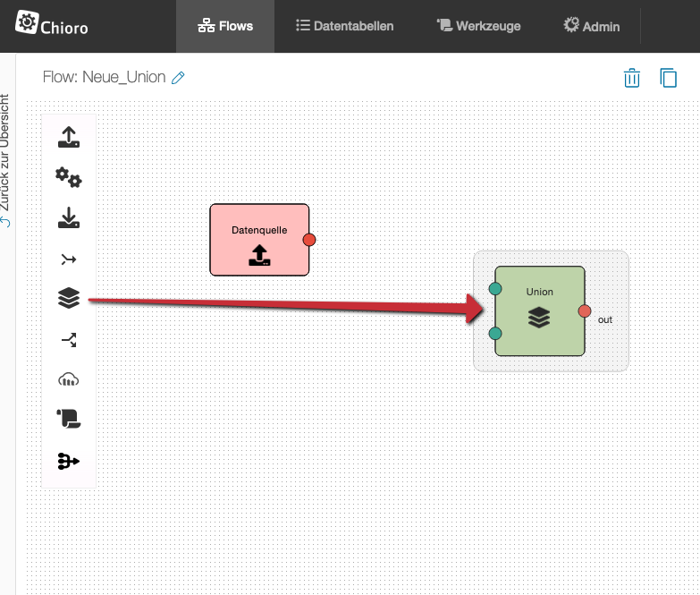
Task: Select the stacked layers Union tool
Action: [x=69, y=299]
